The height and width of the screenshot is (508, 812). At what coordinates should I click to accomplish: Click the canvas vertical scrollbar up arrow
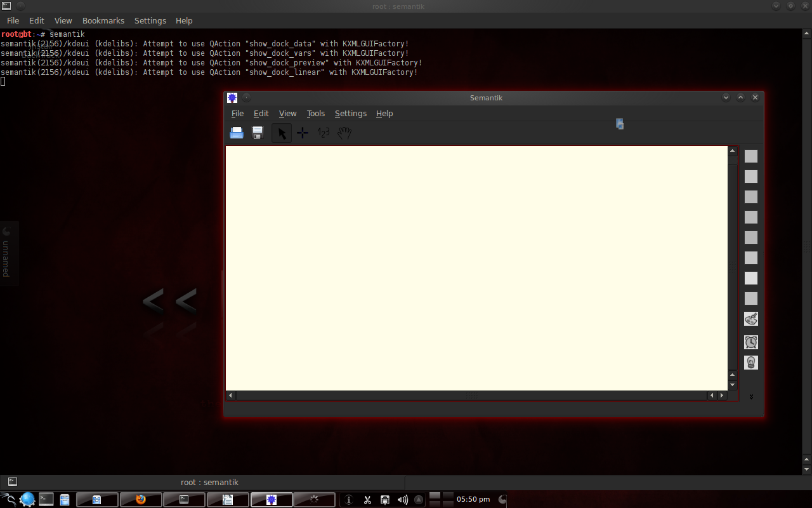click(x=733, y=150)
